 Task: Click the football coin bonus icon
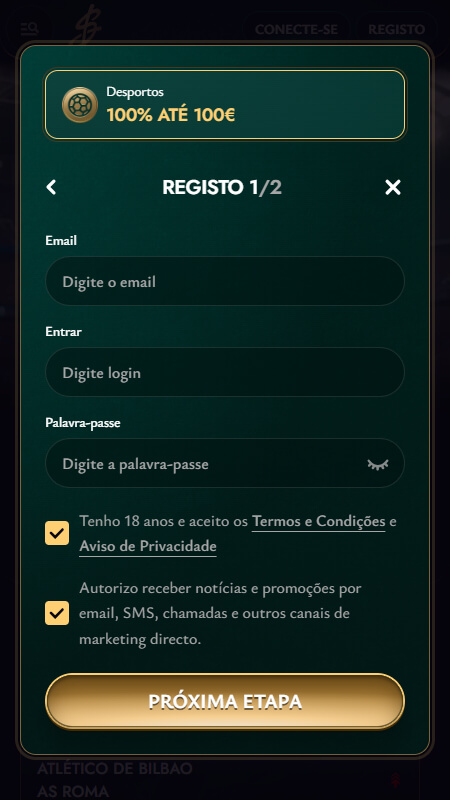[x=80, y=105]
